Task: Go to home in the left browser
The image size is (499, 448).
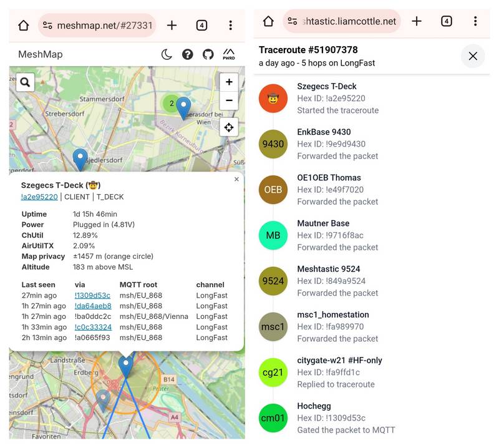Action: coord(24,25)
